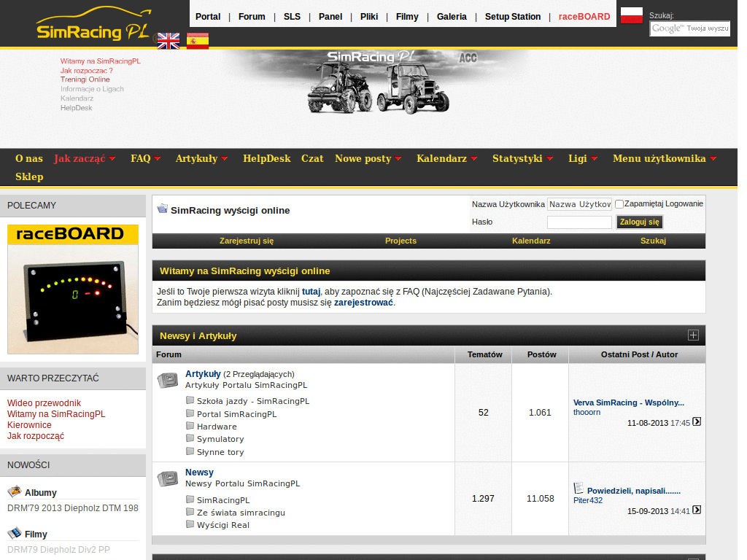
Task: Click subforum icon next to Wyścigi Real
Action: point(190,524)
